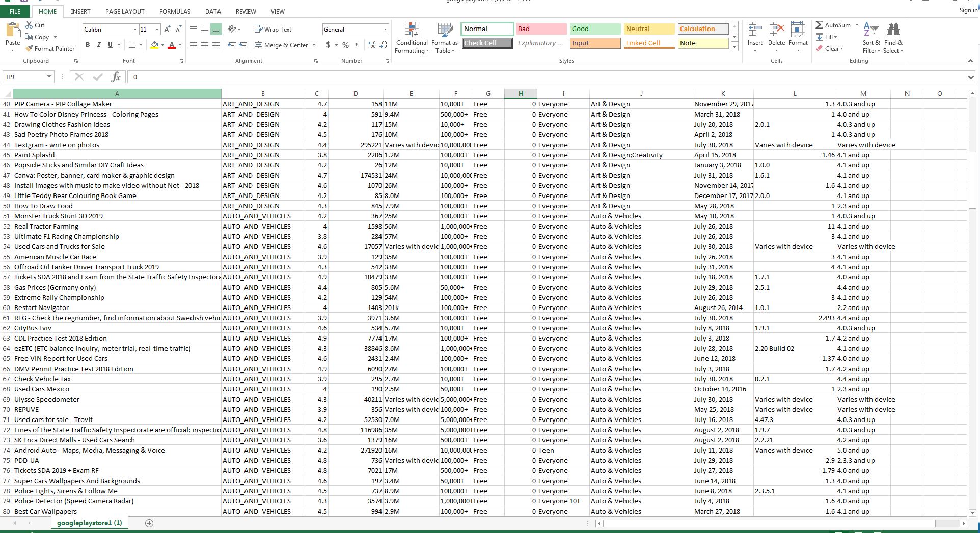Open the font name Calibri dropdown
The width and height of the screenshot is (980, 533).
pyautogui.click(x=135, y=30)
